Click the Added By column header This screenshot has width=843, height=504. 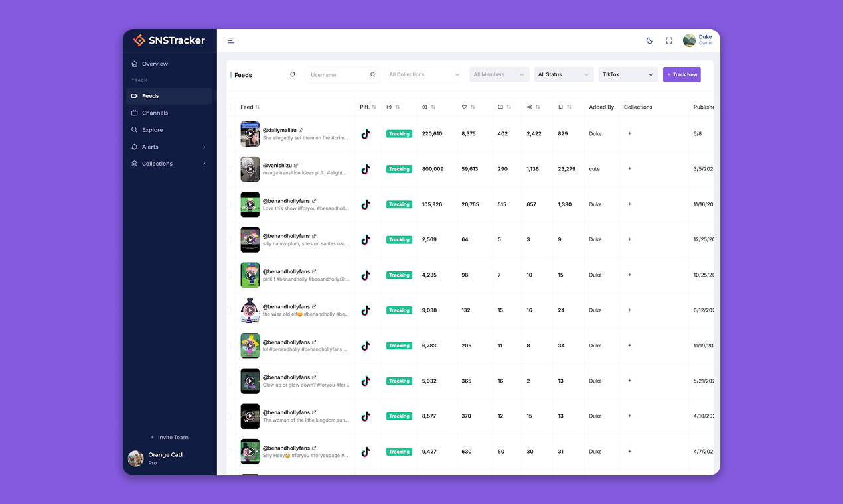pyautogui.click(x=601, y=107)
